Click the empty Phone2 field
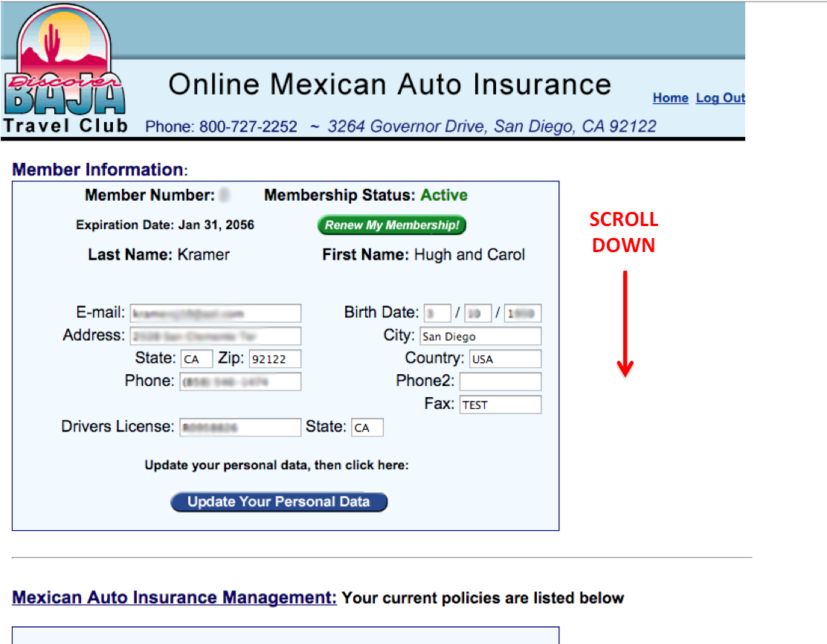This screenshot has width=827, height=644. 500,382
